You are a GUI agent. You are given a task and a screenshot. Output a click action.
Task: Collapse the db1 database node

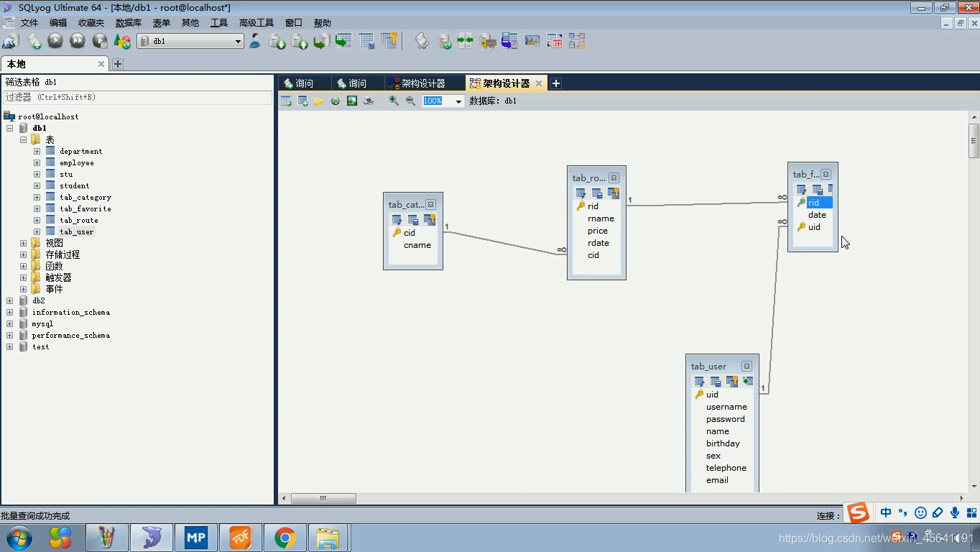coord(9,128)
